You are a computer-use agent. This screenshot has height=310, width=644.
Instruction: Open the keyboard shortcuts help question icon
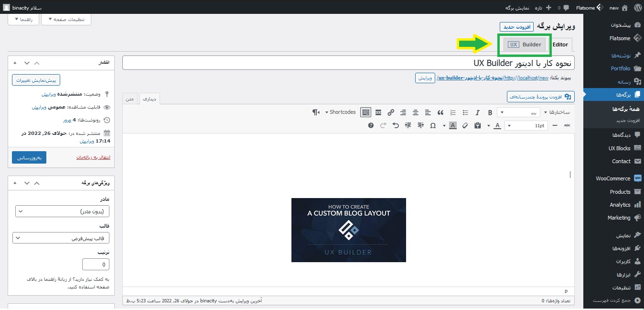click(x=371, y=125)
